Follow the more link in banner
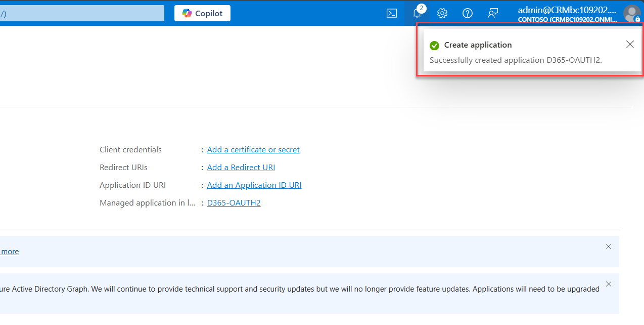The width and height of the screenshot is (644, 325). (x=10, y=252)
